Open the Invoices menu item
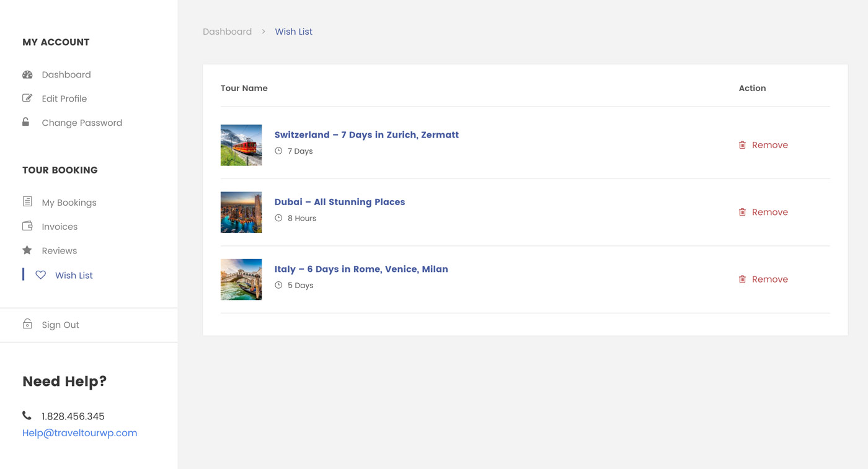The height and width of the screenshot is (469, 868). point(60,227)
